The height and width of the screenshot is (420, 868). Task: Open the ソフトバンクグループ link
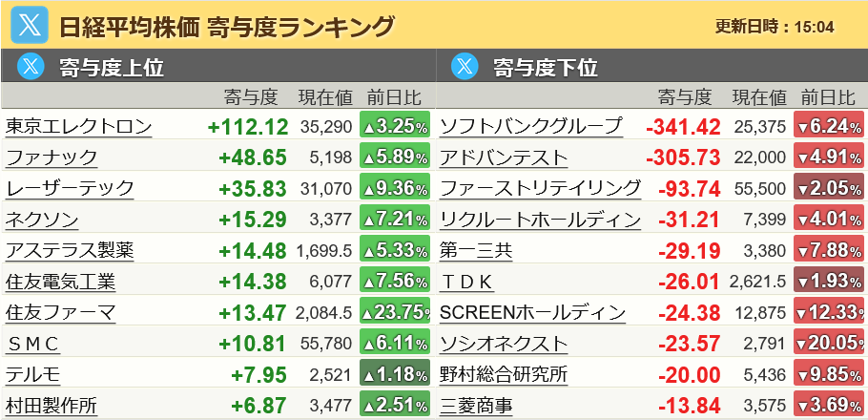tap(531, 127)
